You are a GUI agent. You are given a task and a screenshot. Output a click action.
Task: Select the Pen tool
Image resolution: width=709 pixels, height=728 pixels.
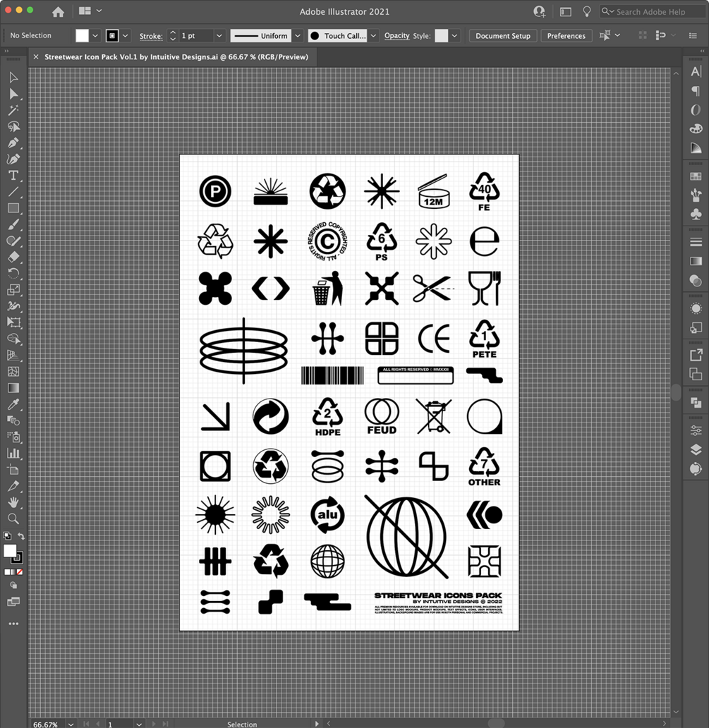pyautogui.click(x=13, y=141)
